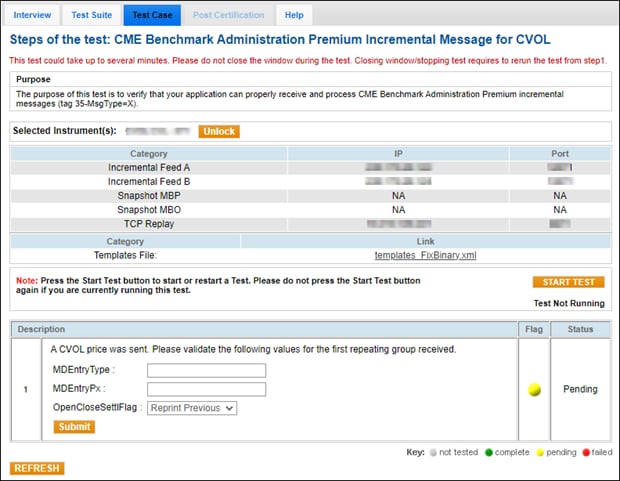Click the REFRESH button
This screenshot has width=620, height=481.
pyautogui.click(x=37, y=468)
